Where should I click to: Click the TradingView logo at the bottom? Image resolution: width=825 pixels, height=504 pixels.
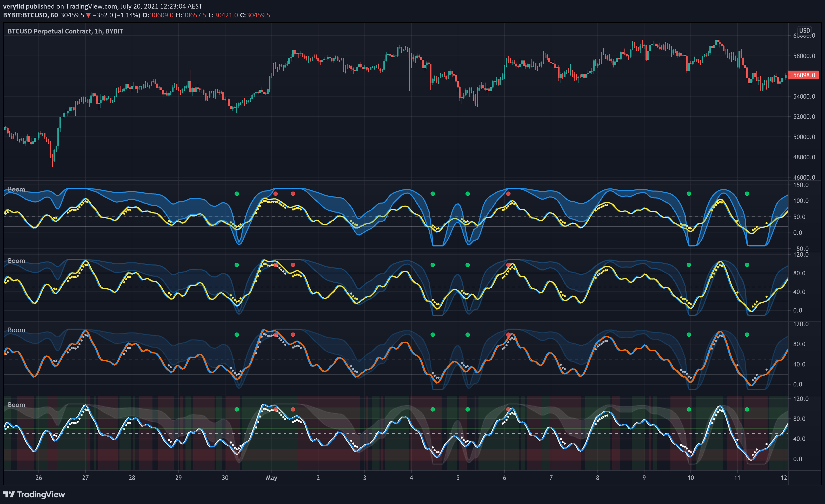(x=34, y=494)
